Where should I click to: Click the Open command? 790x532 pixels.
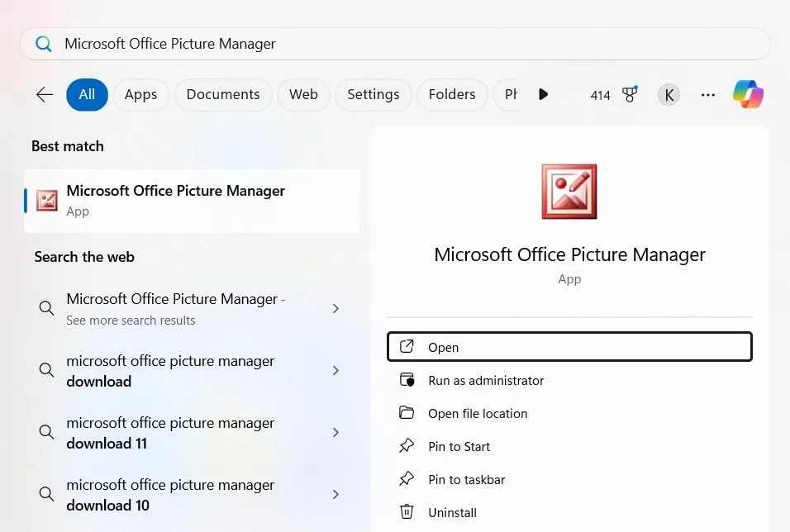[569, 346]
